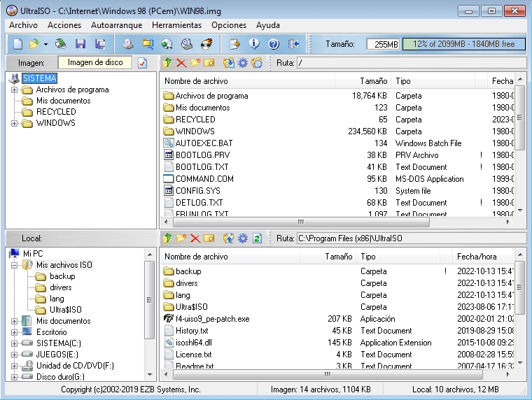Click gear icon in local toolbar

point(243,238)
